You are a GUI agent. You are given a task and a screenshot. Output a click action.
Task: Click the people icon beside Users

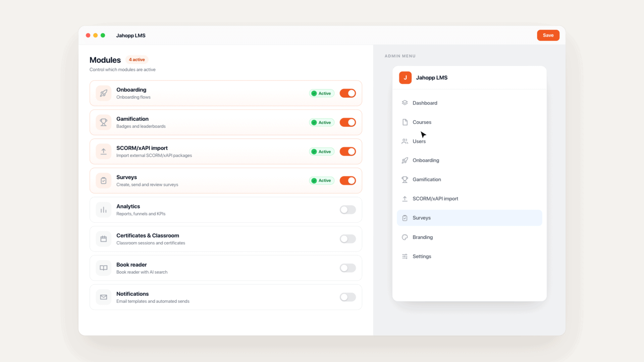405,141
